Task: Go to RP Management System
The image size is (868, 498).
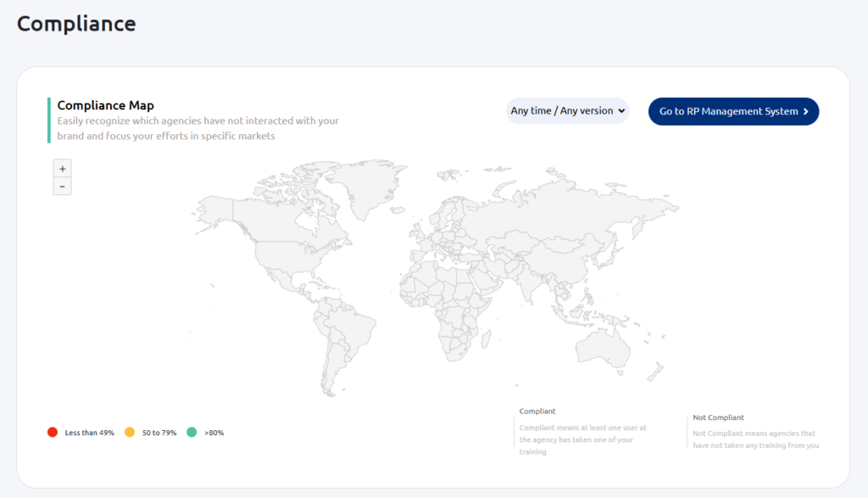Action: (x=733, y=111)
